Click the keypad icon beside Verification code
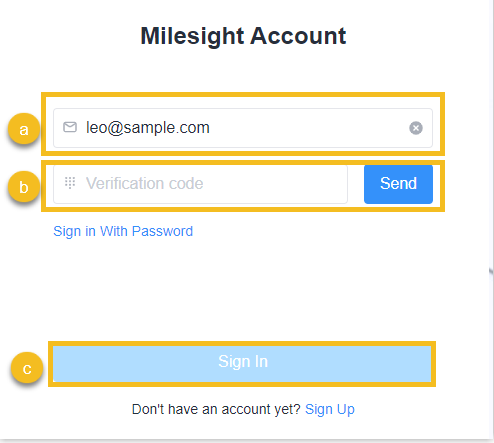This screenshot has height=443, width=494. point(70,183)
